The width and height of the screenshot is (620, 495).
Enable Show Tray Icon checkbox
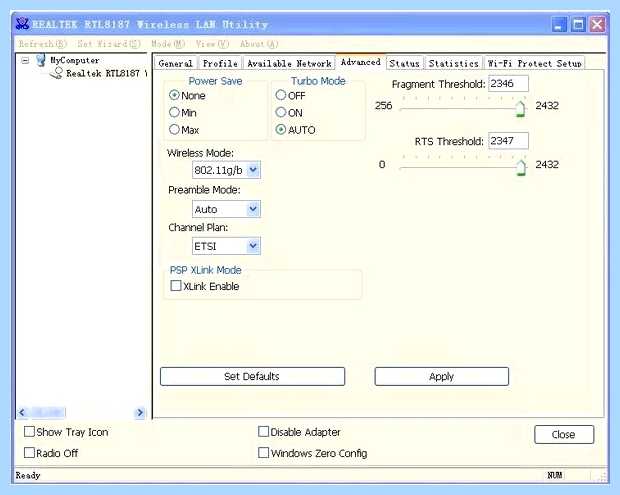coord(29,431)
